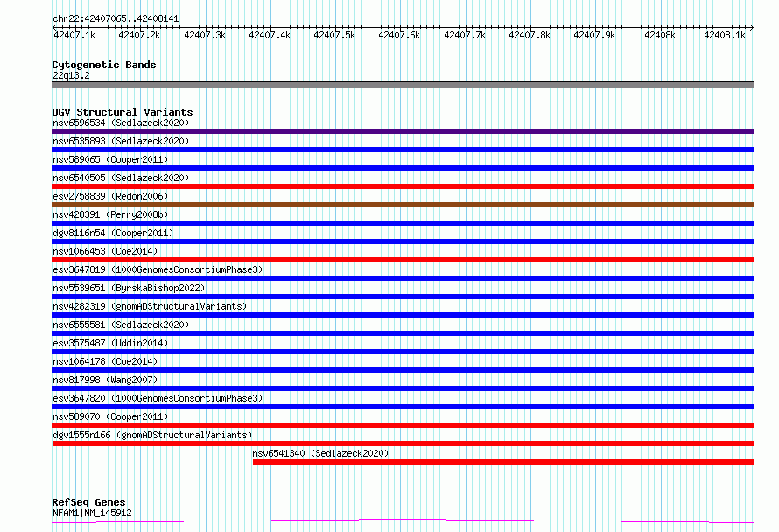Click the gray 22q13.2 cytogenetic band bar
779x532 pixels.
point(403,85)
